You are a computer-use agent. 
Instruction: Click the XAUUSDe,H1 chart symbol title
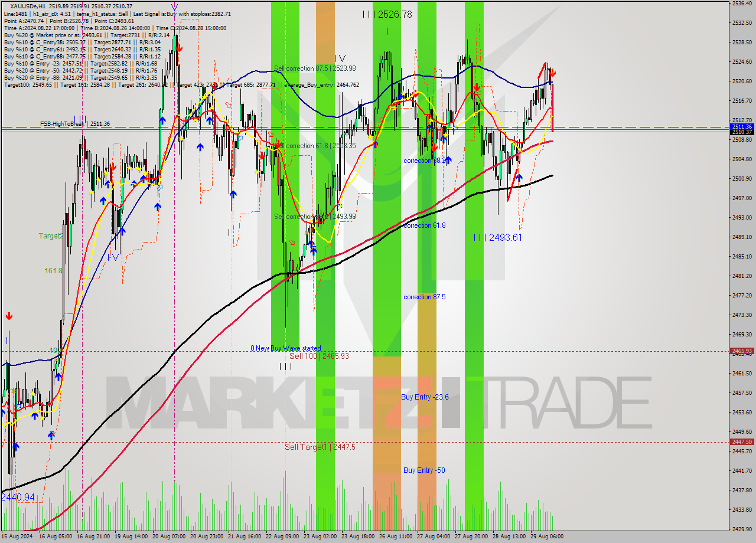coord(28,6)
